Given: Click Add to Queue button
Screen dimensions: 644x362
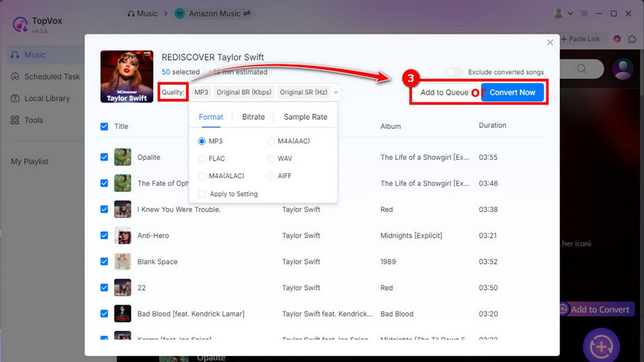Looking at the screenshot, I should (444, 92).
